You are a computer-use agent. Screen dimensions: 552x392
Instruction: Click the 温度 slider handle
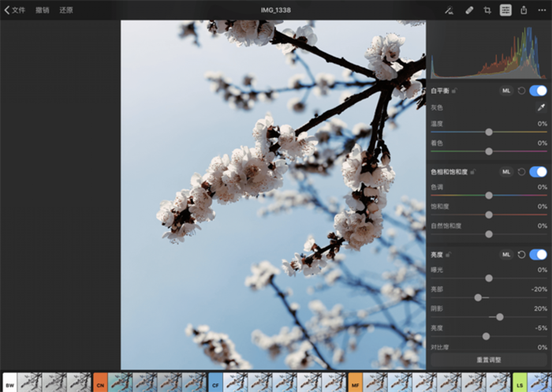489,132
